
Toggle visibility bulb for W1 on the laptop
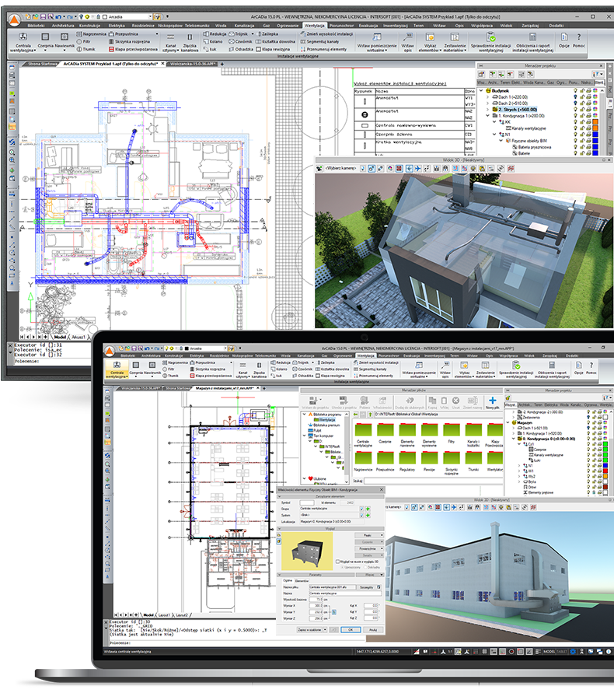click(x=588, y=471)
